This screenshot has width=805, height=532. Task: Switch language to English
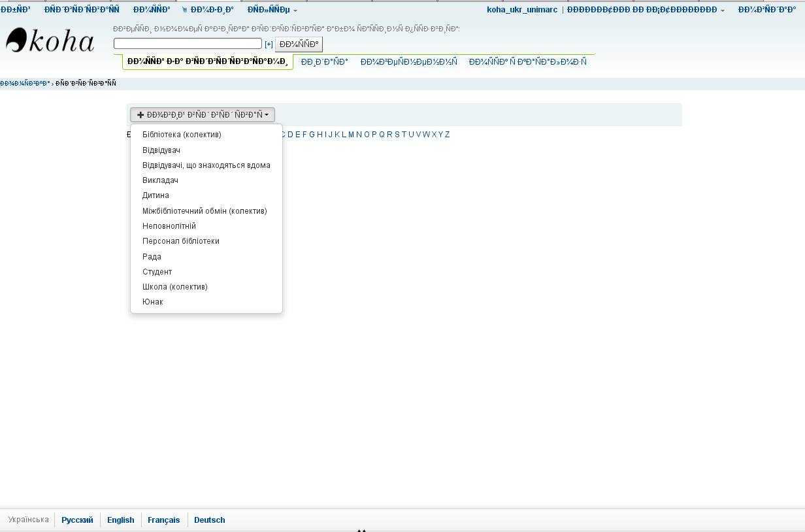point(121,520)
